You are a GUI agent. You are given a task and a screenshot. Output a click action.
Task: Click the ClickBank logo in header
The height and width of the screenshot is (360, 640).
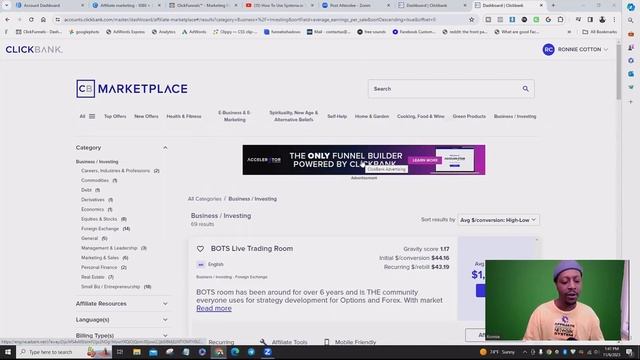click(34, 49)
